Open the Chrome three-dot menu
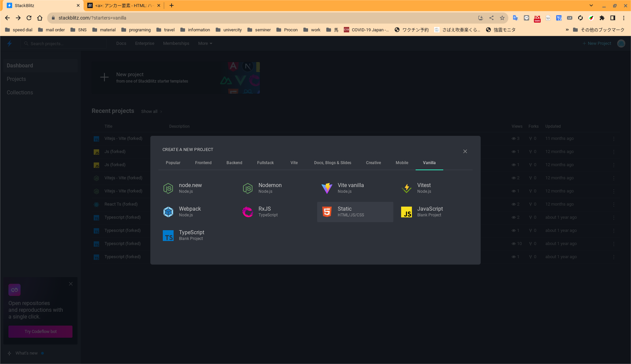Viewport: 631px width, 364px height. click(624, 18)
